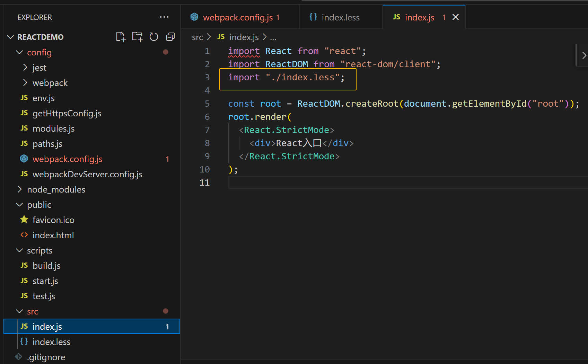Click the webpack icon beside webpack.config.js in tree

(x=24, y=159)
